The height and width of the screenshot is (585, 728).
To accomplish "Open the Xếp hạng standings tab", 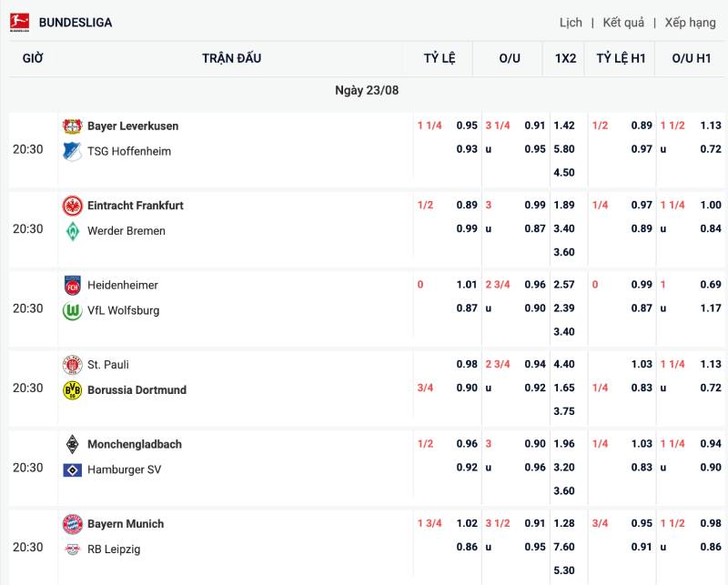I will tap(690, 23).
